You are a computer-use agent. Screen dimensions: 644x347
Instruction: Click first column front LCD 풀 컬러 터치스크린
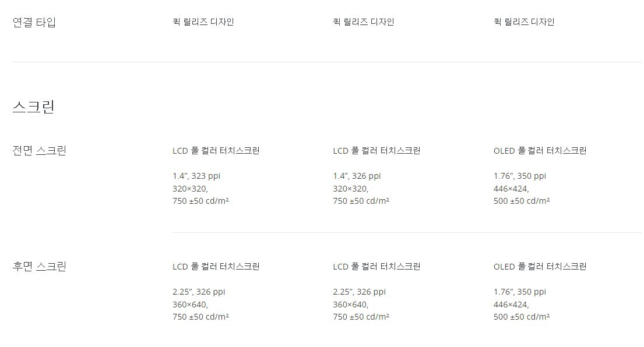coord(216,151)
